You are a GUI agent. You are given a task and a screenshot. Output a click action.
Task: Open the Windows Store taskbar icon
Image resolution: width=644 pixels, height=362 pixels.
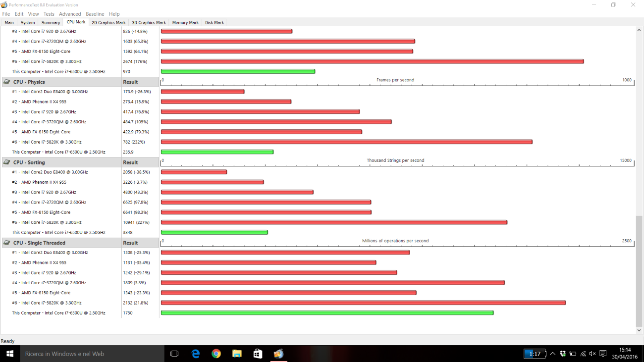(258, 354)
